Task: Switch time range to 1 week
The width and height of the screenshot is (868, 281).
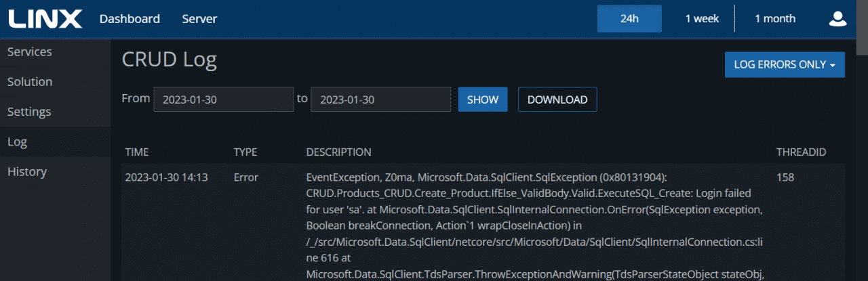Action: (702, 19)
